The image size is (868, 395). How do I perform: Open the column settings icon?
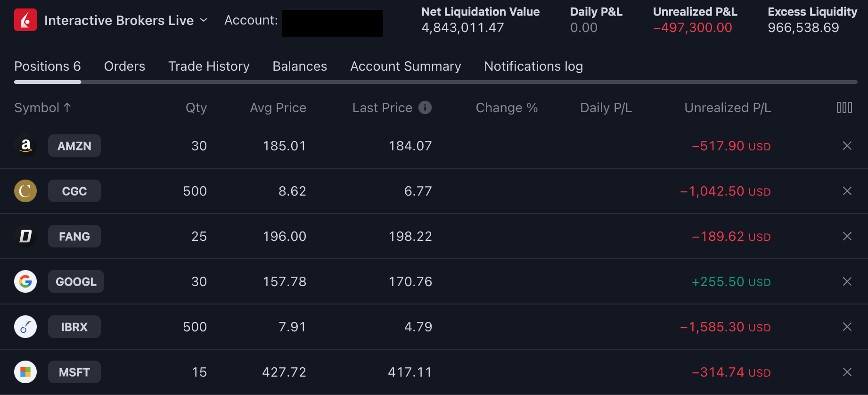844,107
